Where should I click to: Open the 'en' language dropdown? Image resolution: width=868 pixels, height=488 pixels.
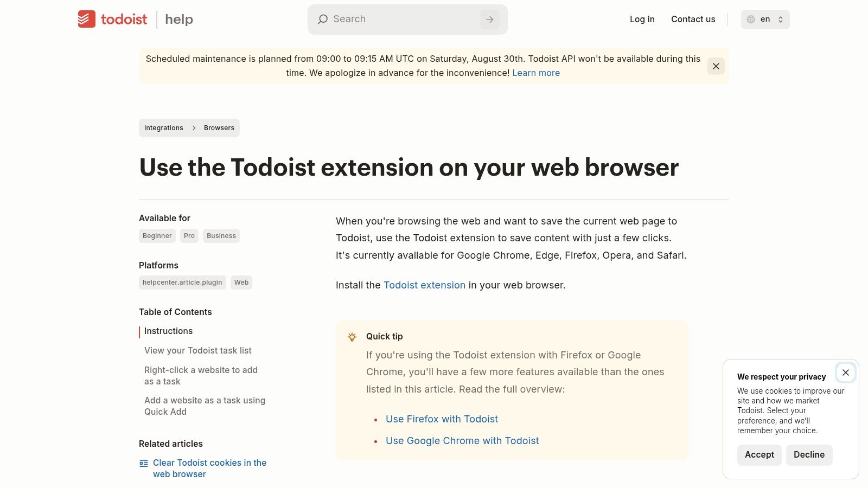(x=765, y=19)
